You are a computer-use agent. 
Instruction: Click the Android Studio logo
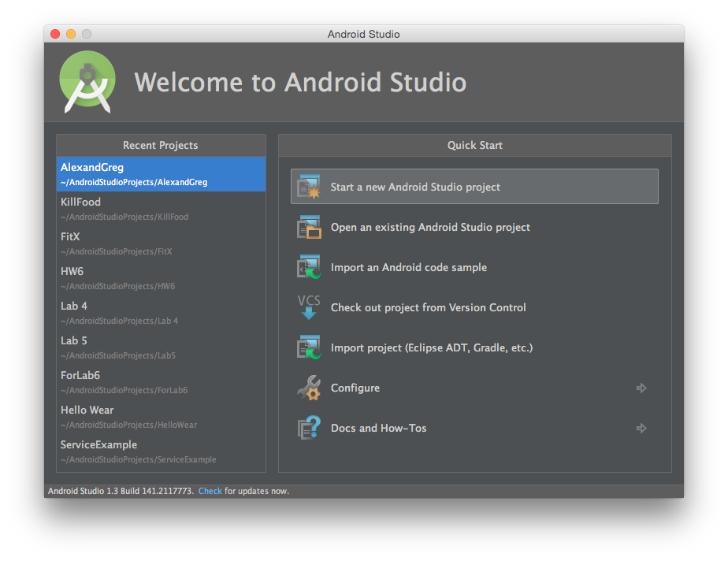coord(87,82)
